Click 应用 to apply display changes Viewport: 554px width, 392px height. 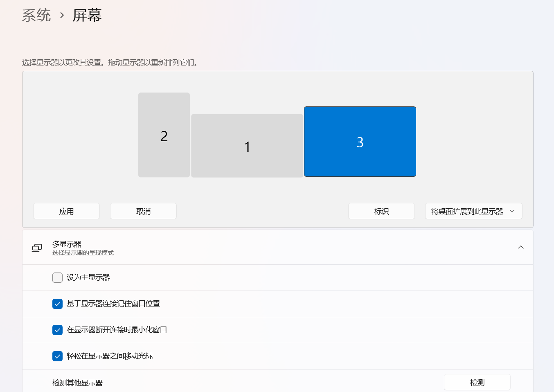click(x=66, y=211)
